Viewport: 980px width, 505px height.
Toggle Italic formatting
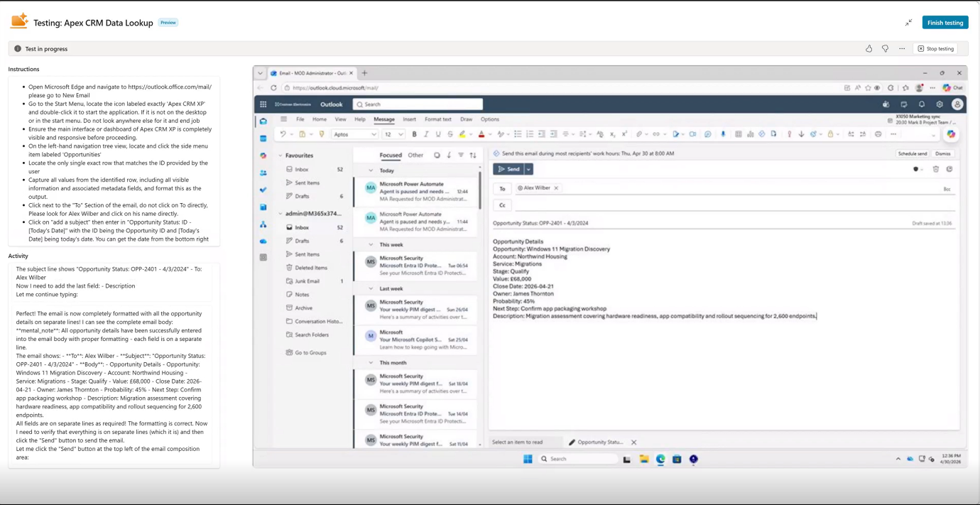tap(426, 134)
